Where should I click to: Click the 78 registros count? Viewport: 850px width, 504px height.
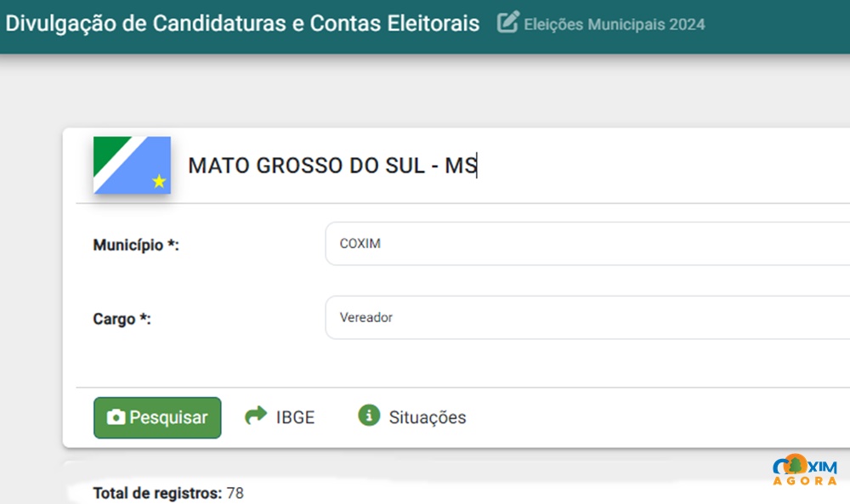pos(235,493)
